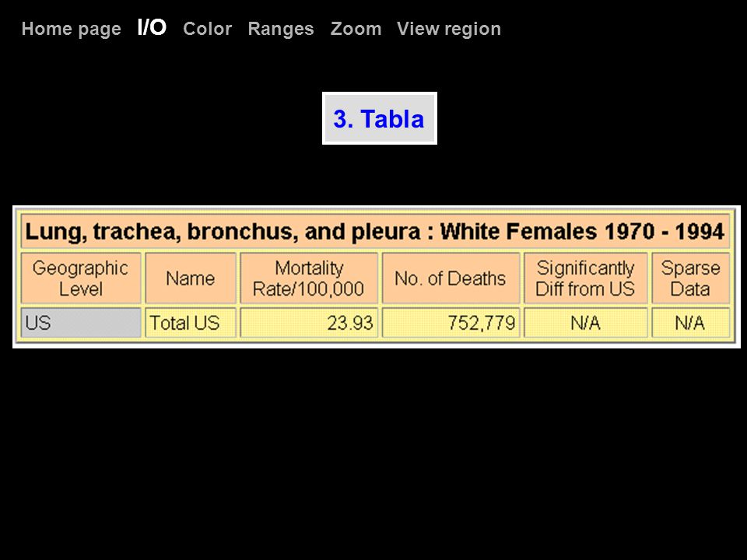This screenshot has width=747, height=560.
Task: Click the Geographic Level column header
Action: [x=81, y=278]
